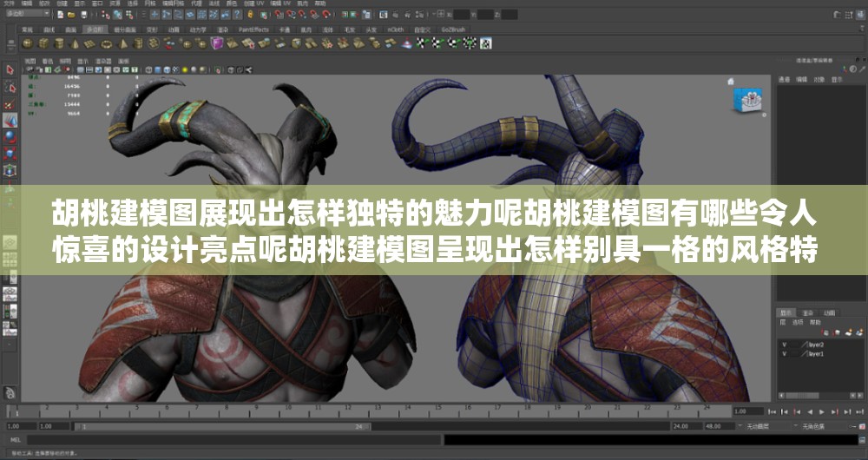
Task: Click the play forward button
Action: point(822,412)
